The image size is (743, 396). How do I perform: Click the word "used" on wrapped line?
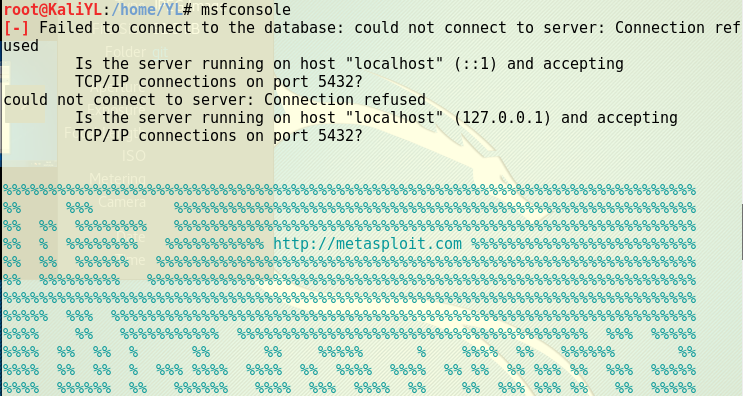pos(21,46)
